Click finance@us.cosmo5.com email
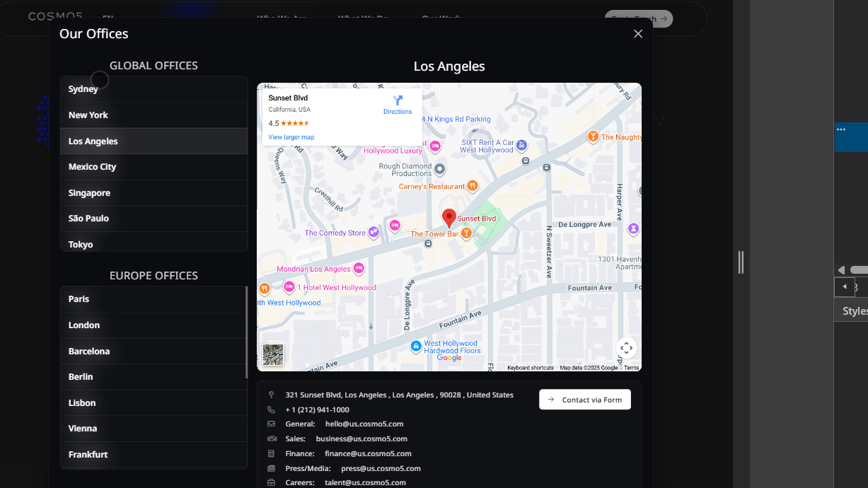This screenshot has width=868, height=488. [x=368, y=453]
